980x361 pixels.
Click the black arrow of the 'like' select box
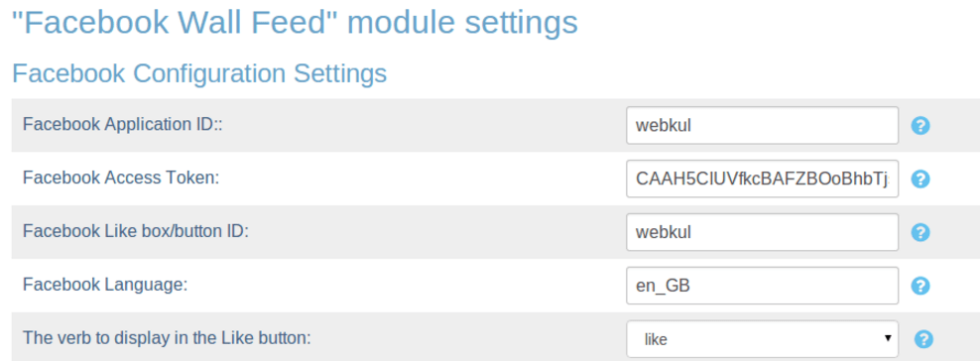tap(888, 338)
